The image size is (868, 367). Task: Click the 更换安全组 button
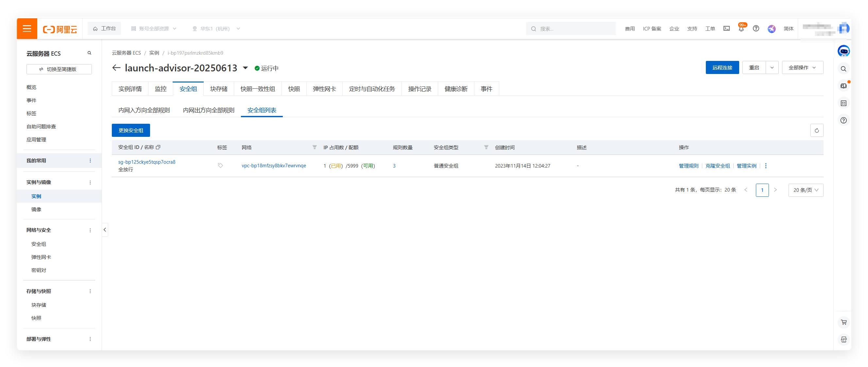(131, 131)
